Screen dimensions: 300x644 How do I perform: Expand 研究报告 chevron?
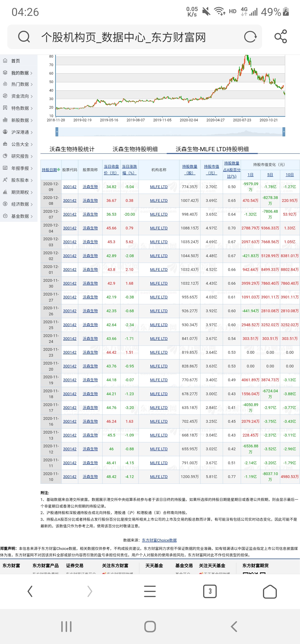pos(31,156)
